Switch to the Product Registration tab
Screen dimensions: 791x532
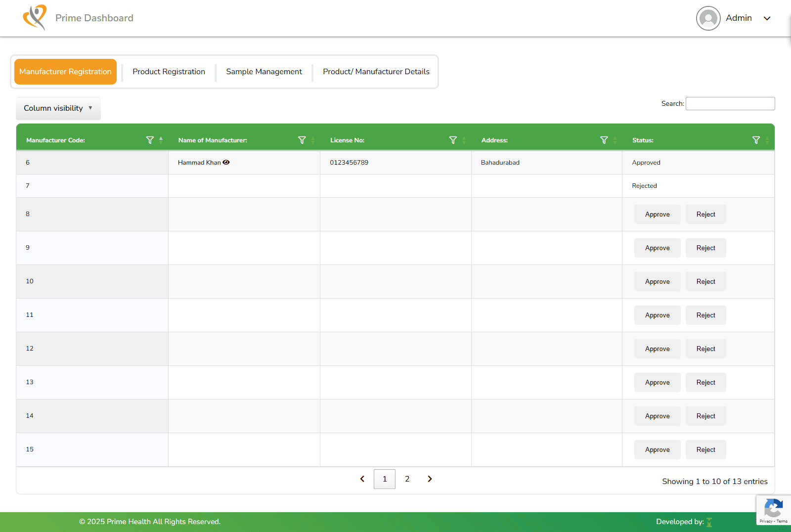[x=169, y=72]
